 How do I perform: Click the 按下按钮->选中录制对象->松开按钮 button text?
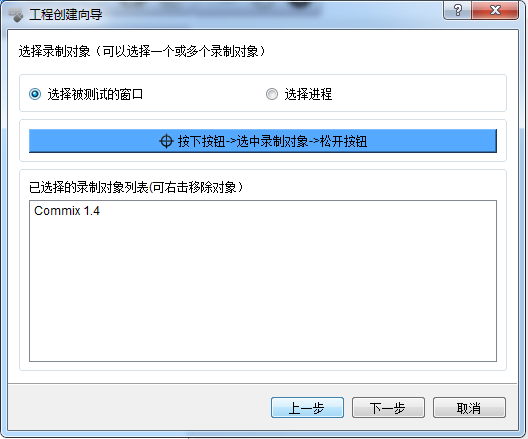272,141
